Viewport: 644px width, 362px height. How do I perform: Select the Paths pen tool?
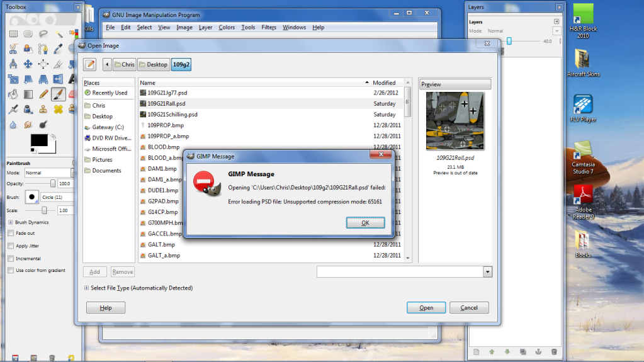click(43, 49)
